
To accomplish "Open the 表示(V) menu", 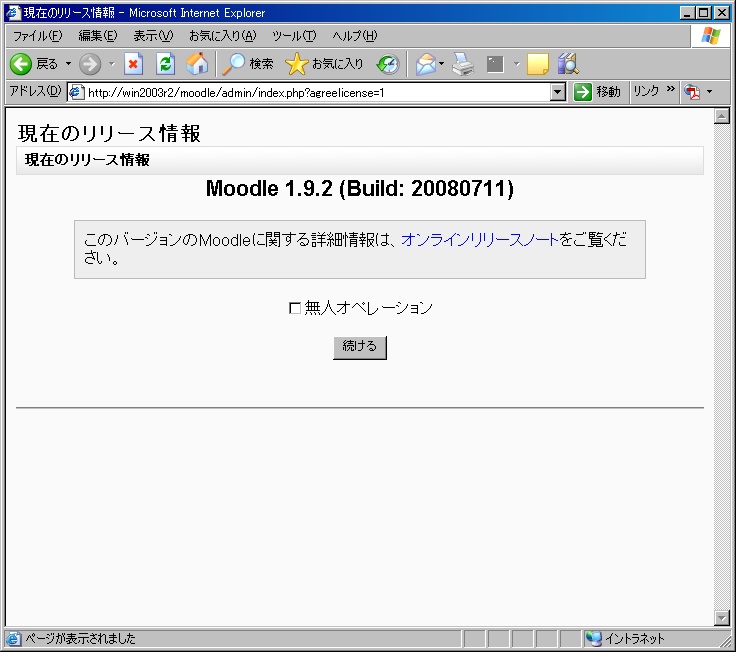I will [153, 36].
